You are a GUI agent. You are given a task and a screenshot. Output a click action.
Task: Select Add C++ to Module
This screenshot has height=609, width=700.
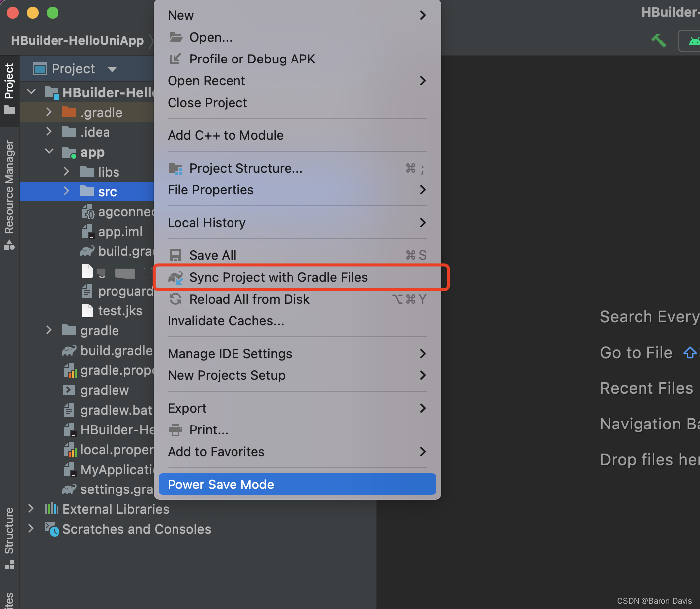[x=297, y=135]
